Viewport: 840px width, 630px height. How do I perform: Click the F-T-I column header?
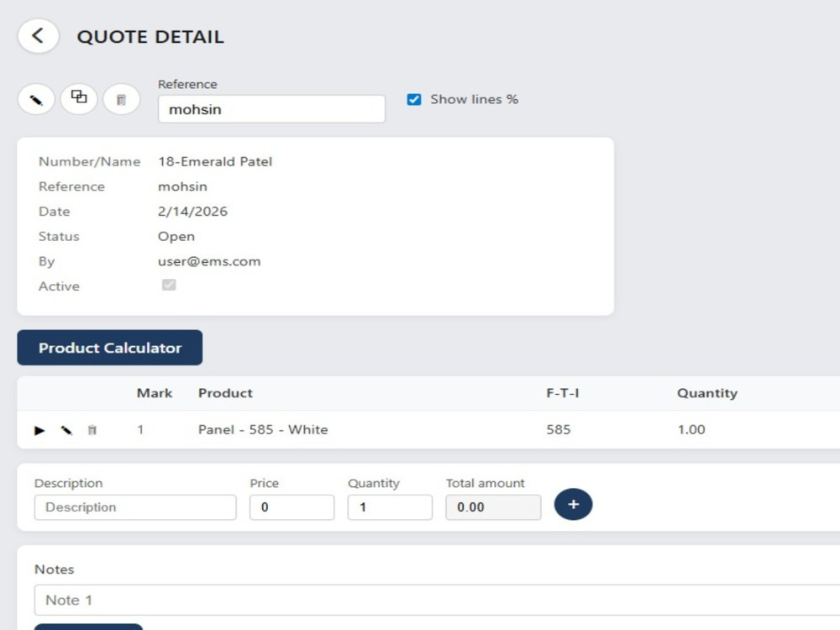coord(563,393)
